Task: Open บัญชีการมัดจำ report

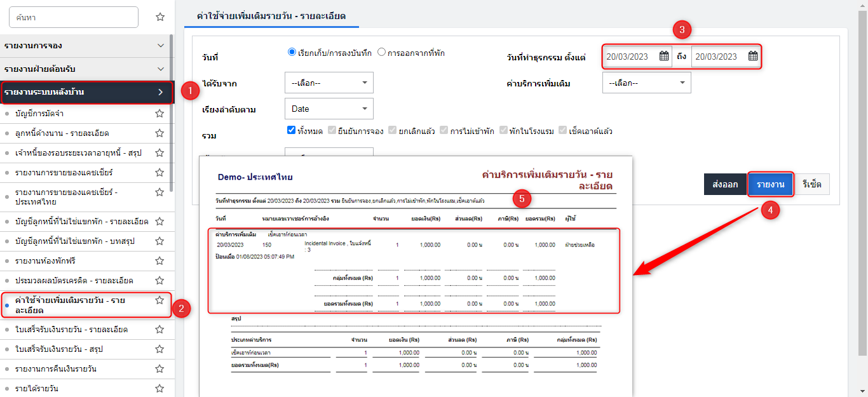Action: pos(39,114)
